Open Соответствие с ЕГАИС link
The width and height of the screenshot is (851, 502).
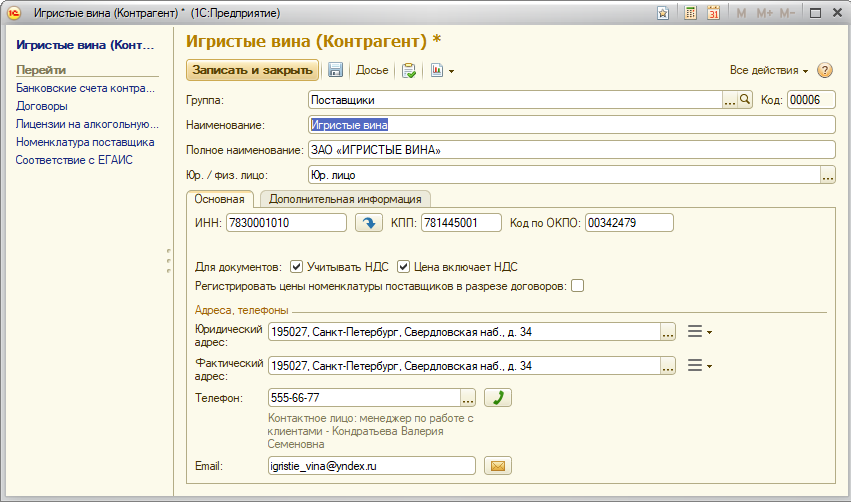click(x=74, y=160)
